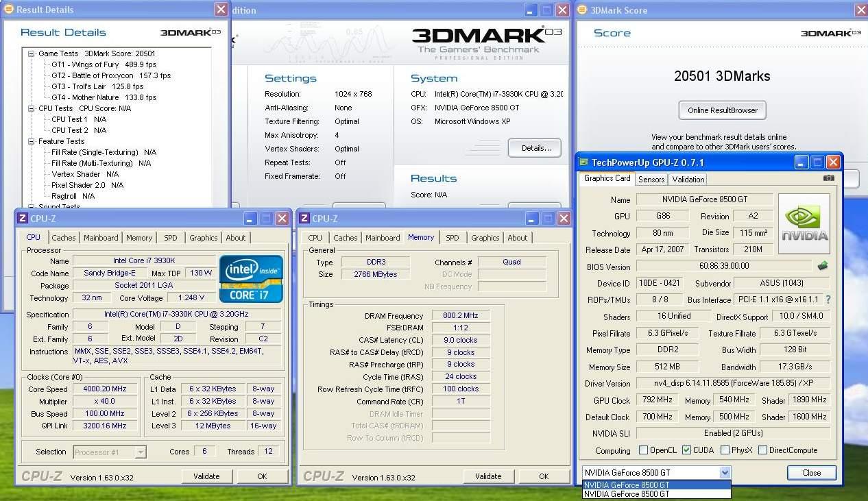Viewport: 868px width, 501px height.
Task: Open the Graphics Card tab in GPU-Z
Action: (x=607, y=178)
